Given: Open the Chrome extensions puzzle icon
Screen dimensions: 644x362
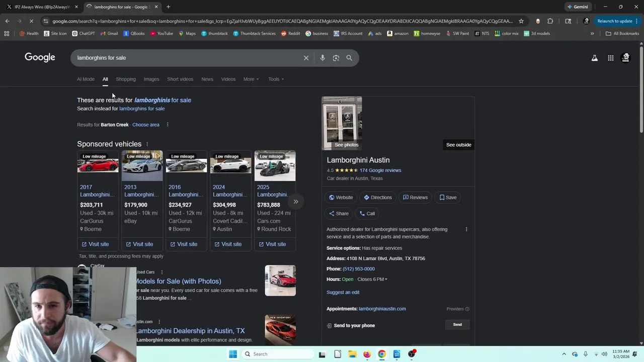Looking at the screenshot, I should [550, 21].
